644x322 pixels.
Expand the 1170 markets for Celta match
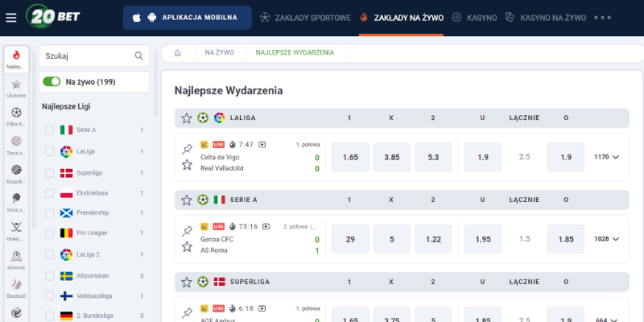607,157
